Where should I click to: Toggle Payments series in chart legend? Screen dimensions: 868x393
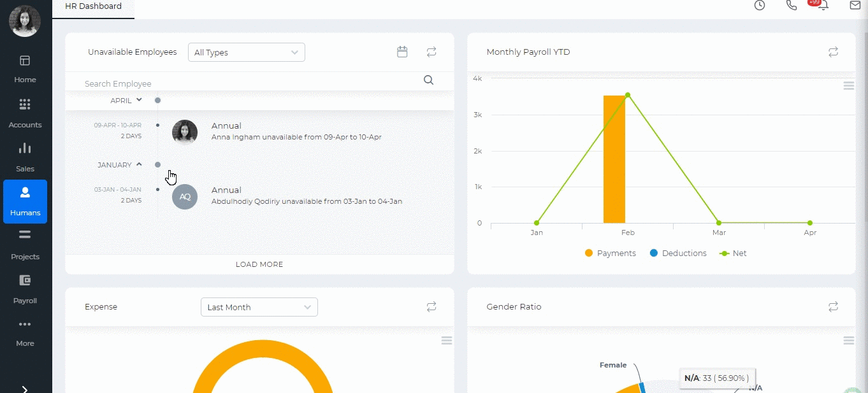point(611,253)
